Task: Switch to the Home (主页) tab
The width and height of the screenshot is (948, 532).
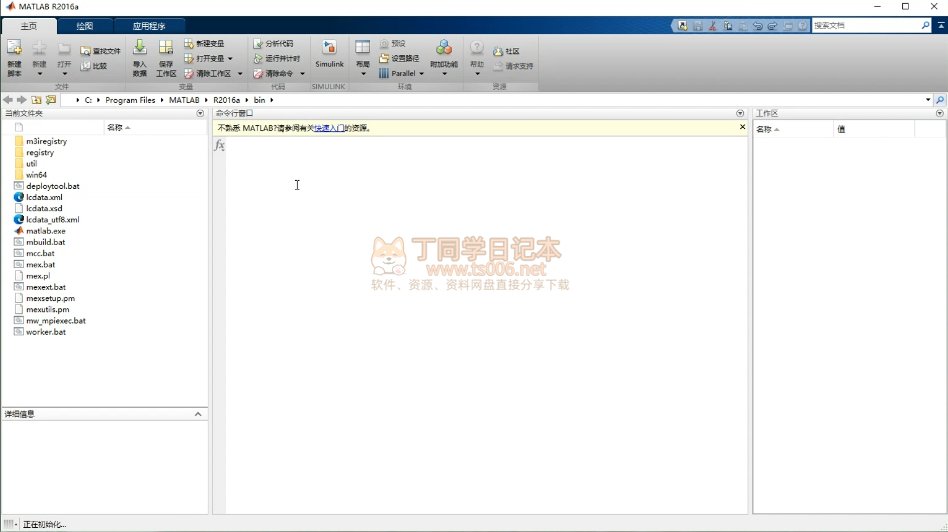Action: [28, 26]
